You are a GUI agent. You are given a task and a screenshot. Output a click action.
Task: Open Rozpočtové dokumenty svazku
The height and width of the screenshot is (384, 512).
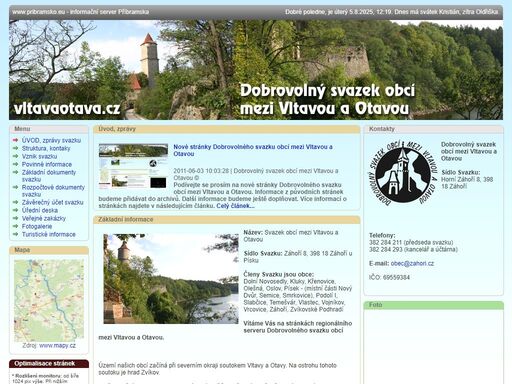(53, 191)
